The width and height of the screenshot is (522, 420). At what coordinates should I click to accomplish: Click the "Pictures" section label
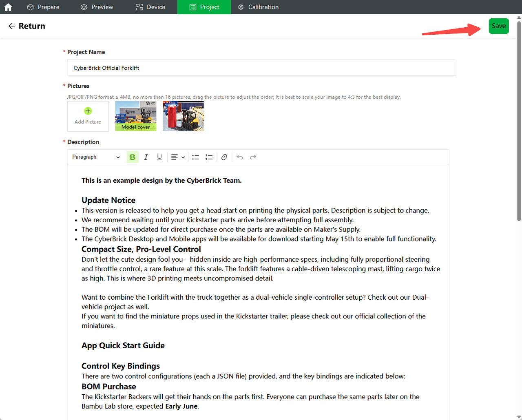78,86
